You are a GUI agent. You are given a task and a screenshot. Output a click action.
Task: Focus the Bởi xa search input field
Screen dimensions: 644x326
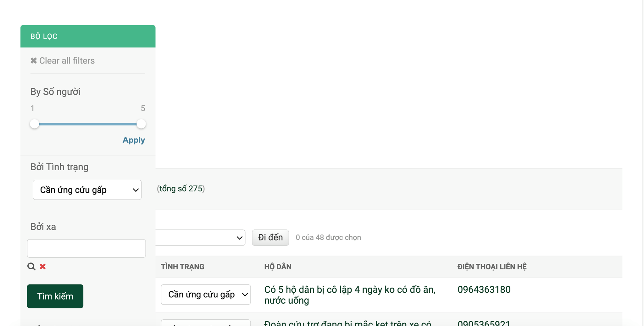click(x=86, y=248)
